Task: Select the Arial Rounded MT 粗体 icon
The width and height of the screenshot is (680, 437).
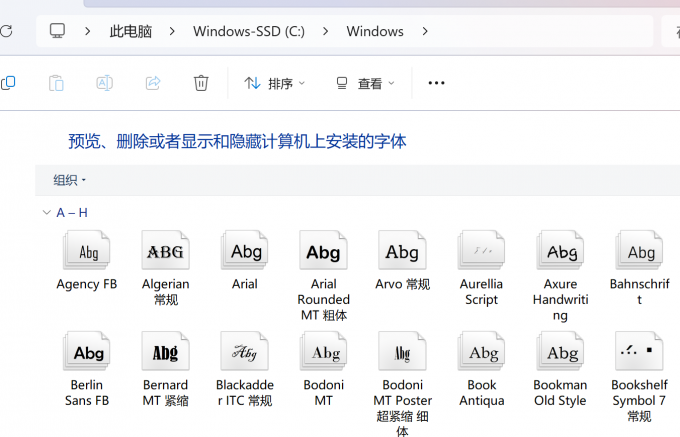Action: tap(324, 250)
